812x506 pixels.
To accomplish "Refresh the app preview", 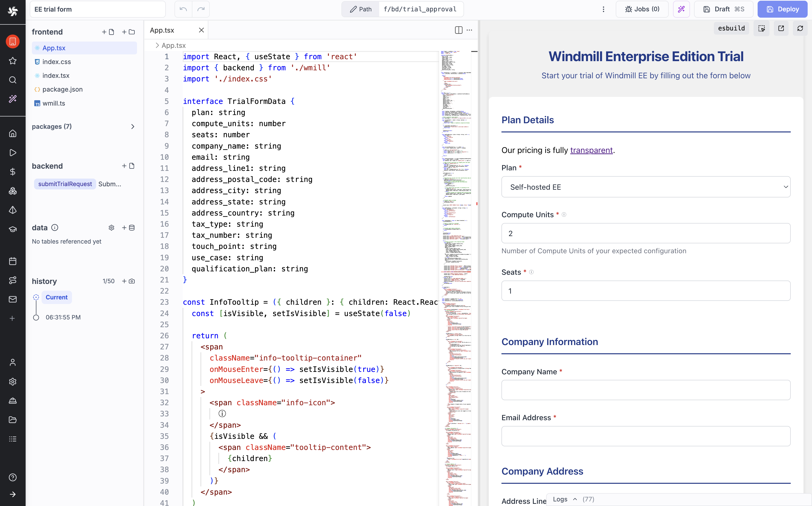I will [800, 28].
